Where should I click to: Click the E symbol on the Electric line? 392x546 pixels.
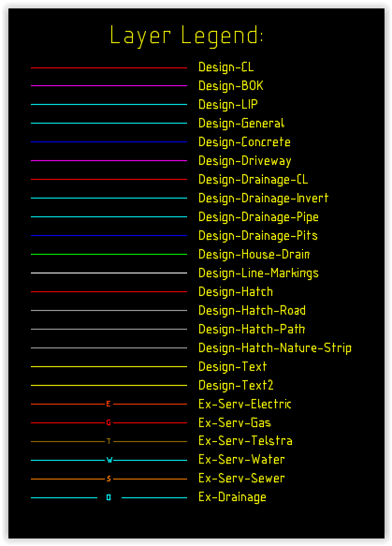109,404
